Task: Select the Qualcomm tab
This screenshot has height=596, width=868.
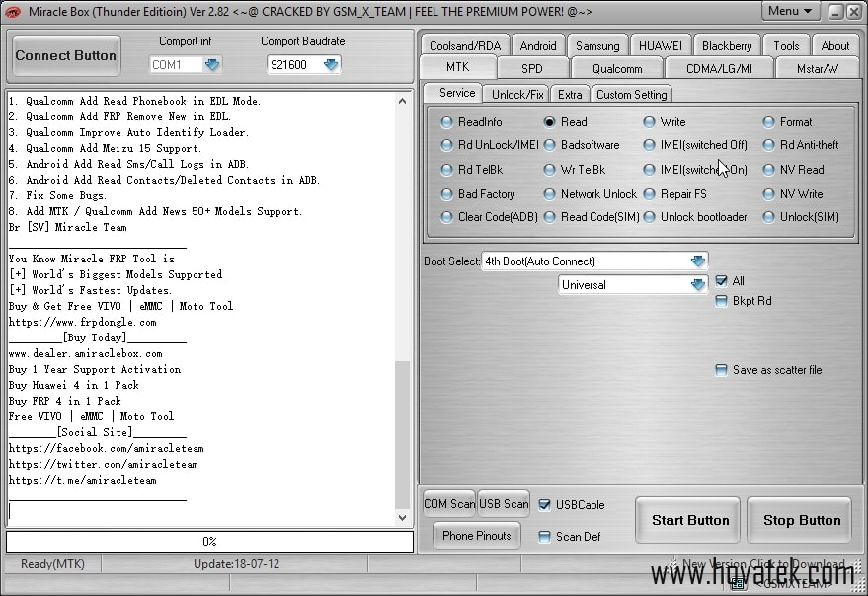Action: (617, 69)
